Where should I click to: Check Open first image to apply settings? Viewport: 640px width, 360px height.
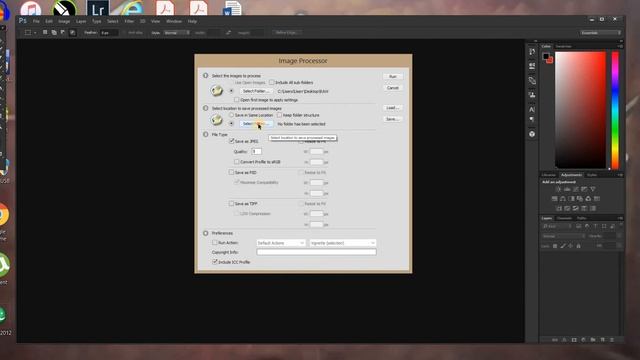coord(237,100)
